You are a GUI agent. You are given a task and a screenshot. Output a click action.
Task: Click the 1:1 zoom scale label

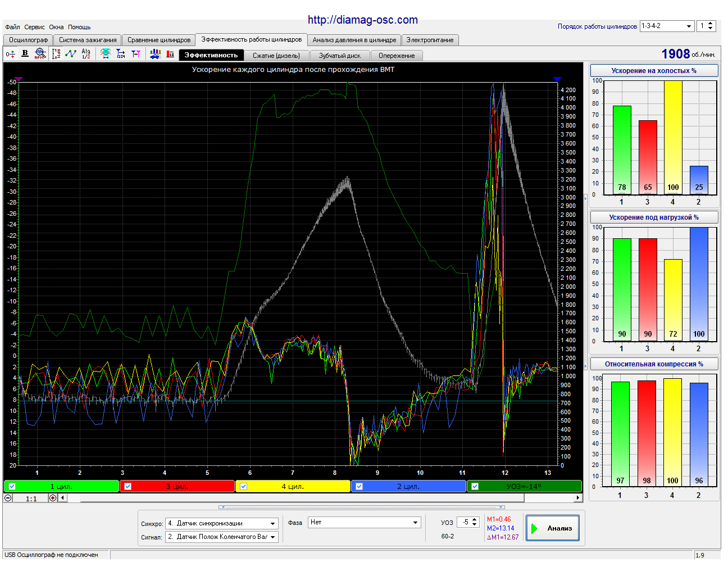(x=31, y=498)
